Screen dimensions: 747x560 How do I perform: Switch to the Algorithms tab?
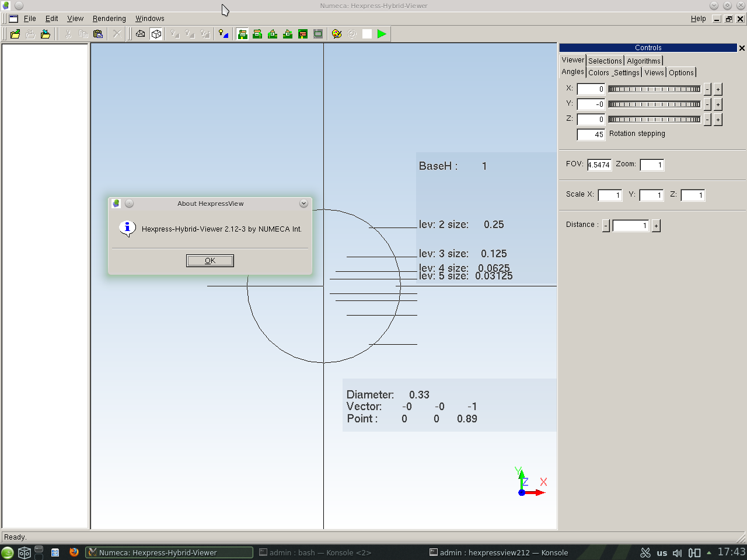pyautogui.click(x=644, y=61)
